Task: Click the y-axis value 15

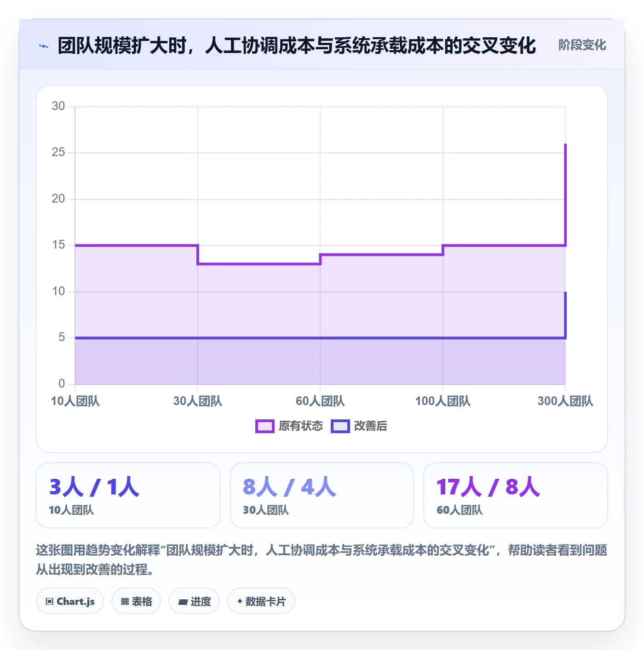Action: (58, 245)
